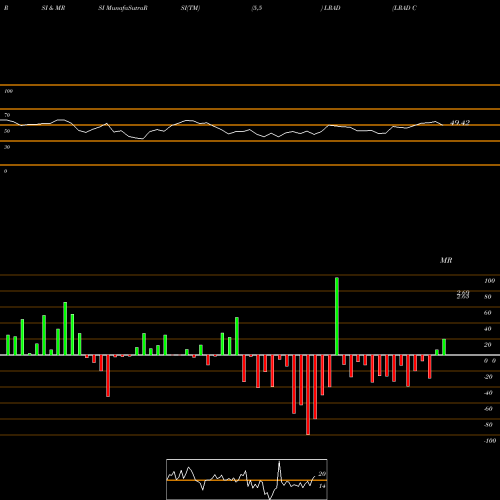Screen dimensions: 500x500
Task: Click the '(5,5' parameter text
Action: click(257, 8)
